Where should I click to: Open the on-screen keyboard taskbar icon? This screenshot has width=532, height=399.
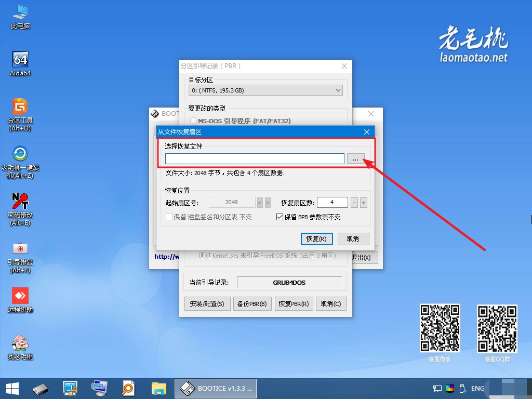click(x=99, y=389)
